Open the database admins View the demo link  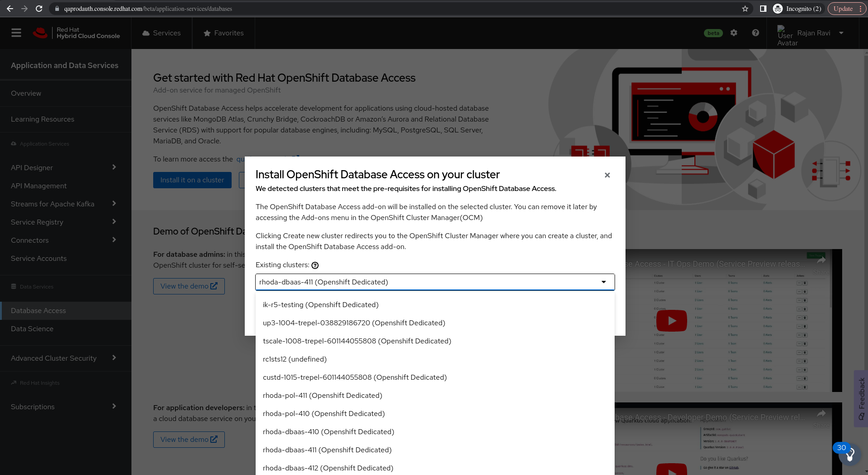click(189, 286)
